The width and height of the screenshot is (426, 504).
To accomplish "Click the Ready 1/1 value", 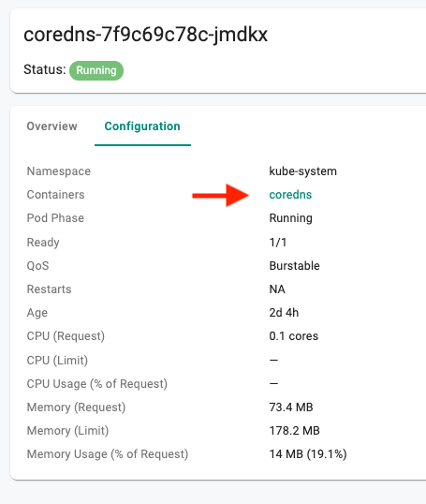I will (278, 242).
